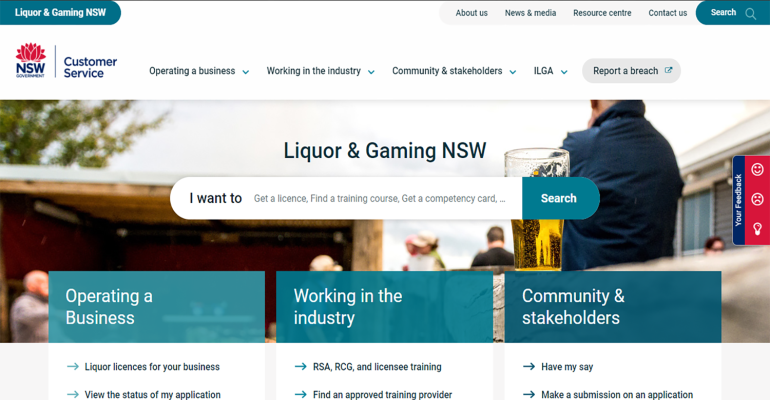Click the top-right Search button
The height and width of the screenshot is (400, 770).
click(733, 13)
